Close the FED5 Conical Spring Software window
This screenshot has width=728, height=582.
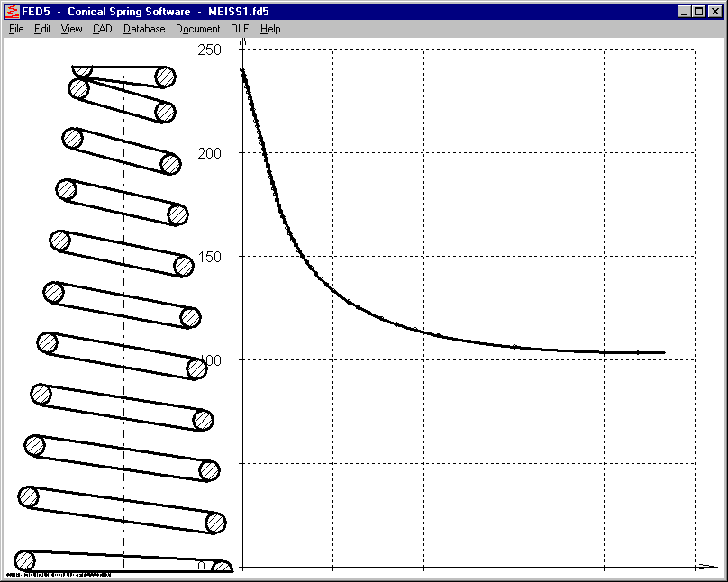(714, 12)
